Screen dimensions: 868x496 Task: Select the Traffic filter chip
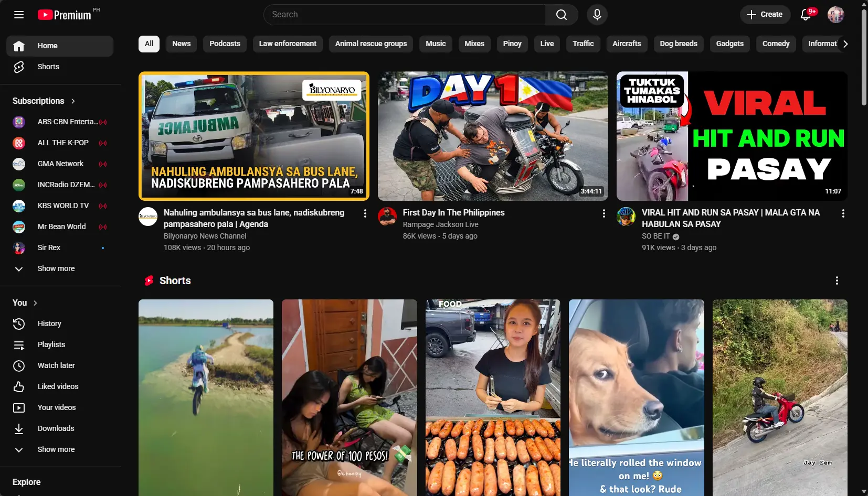[x=583, y=44]
